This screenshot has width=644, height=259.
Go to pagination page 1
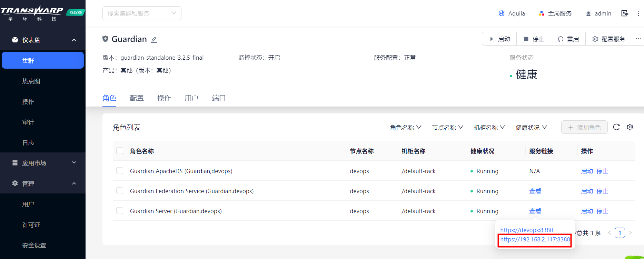click(620, 233)
